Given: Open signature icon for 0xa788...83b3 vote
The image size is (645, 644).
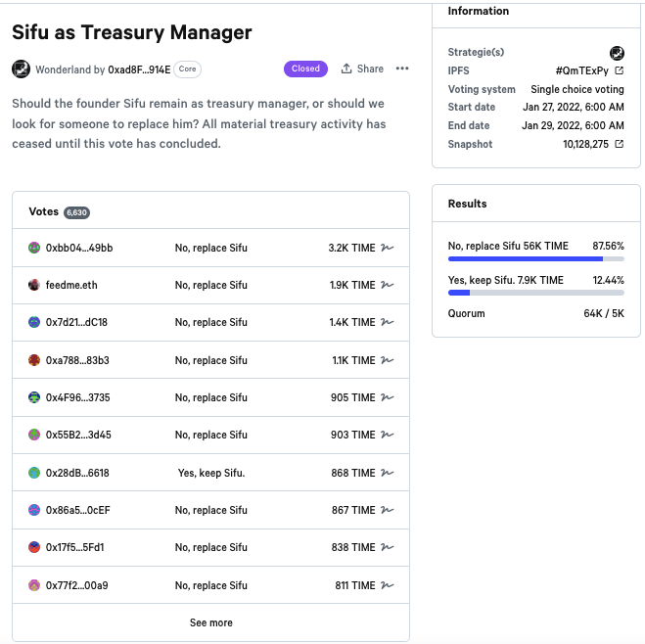Looking at the screenshot, I should click(x=387, y=360).
